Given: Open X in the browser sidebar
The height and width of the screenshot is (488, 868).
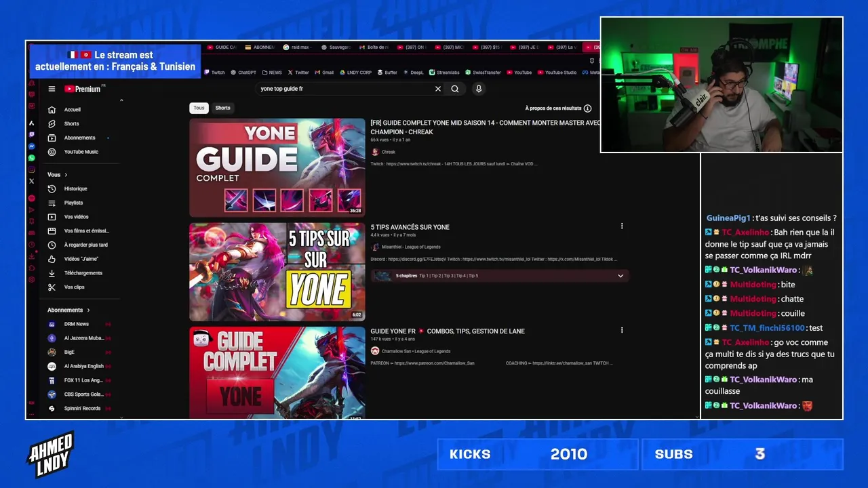Looking at the screenshot, I should [x=31, y=181].
